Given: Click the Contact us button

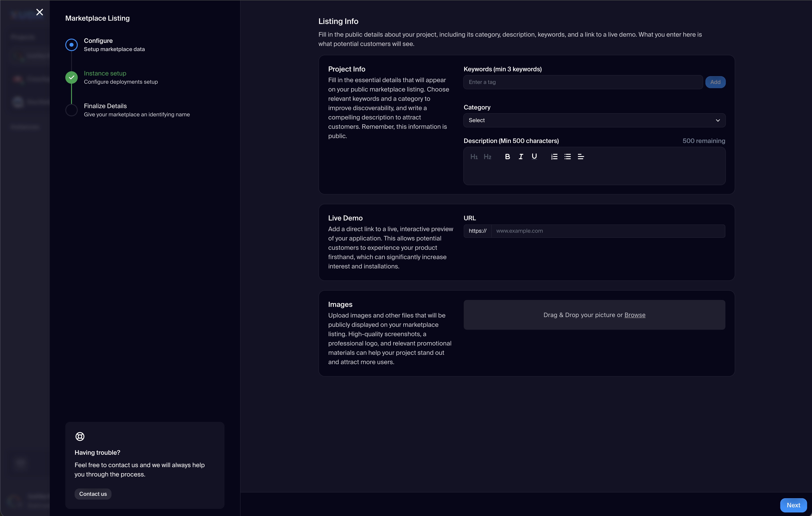Looking at the screenshot, I should pyautogui.click(x=93, y=494).
